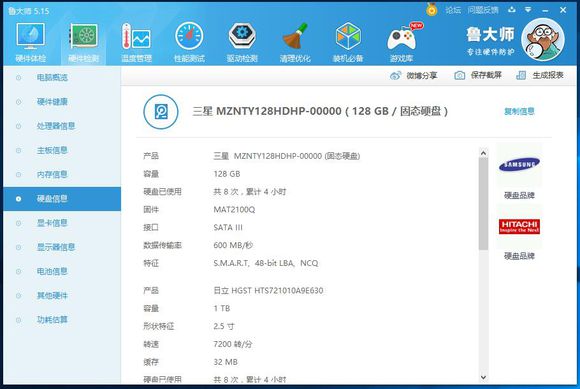Click product text 日立 HGST HTS721010A9E630

pyautogui.click(x=268, y=291)
